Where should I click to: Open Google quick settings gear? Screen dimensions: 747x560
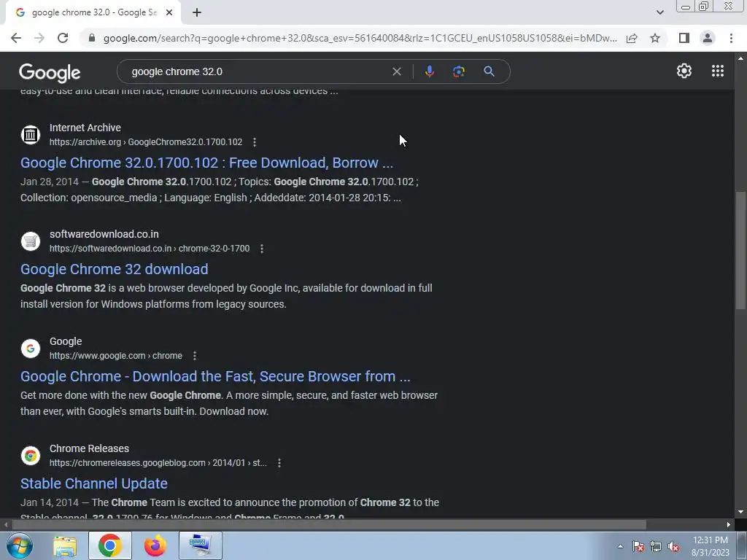(684, 71)
